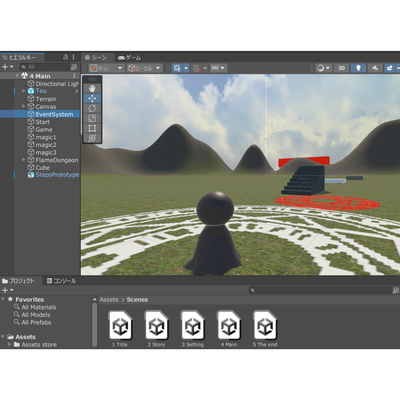
Task: Toggle the 2D view mode
Action: (x=342, y=68)
